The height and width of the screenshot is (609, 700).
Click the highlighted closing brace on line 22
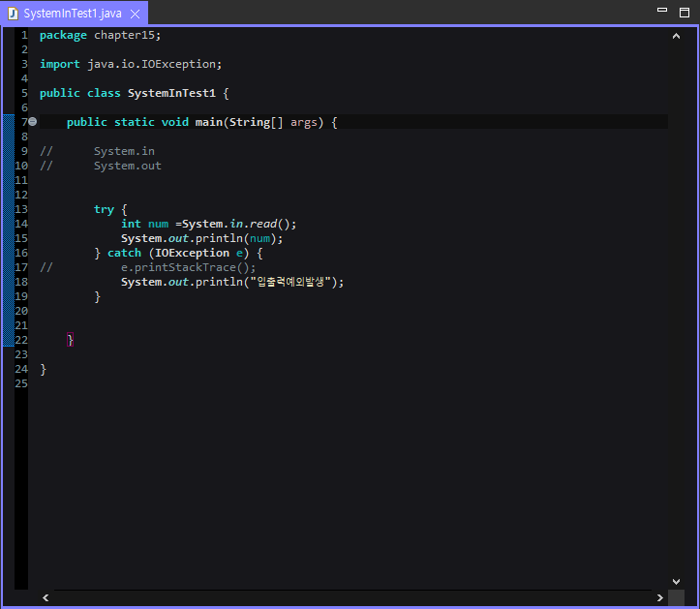click(x=70, y=340)
